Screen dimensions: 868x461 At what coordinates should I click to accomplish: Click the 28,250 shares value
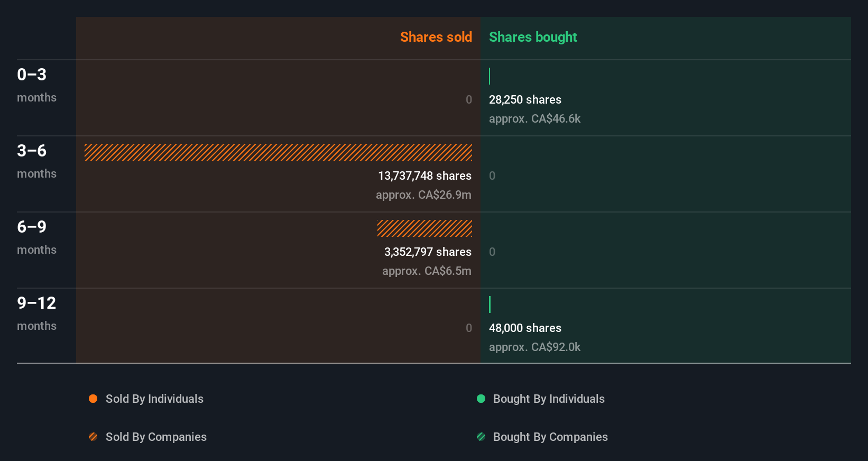tap(525, 99)
